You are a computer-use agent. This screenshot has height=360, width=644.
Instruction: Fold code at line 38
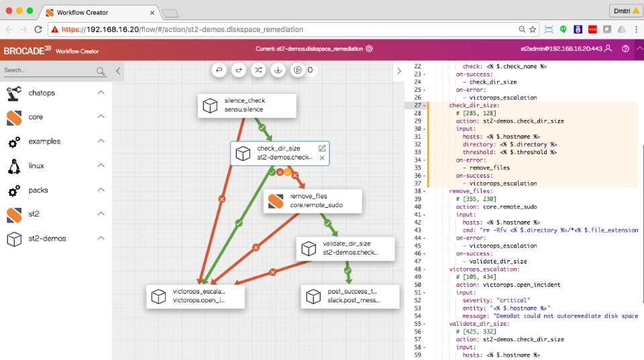[424, 191]
